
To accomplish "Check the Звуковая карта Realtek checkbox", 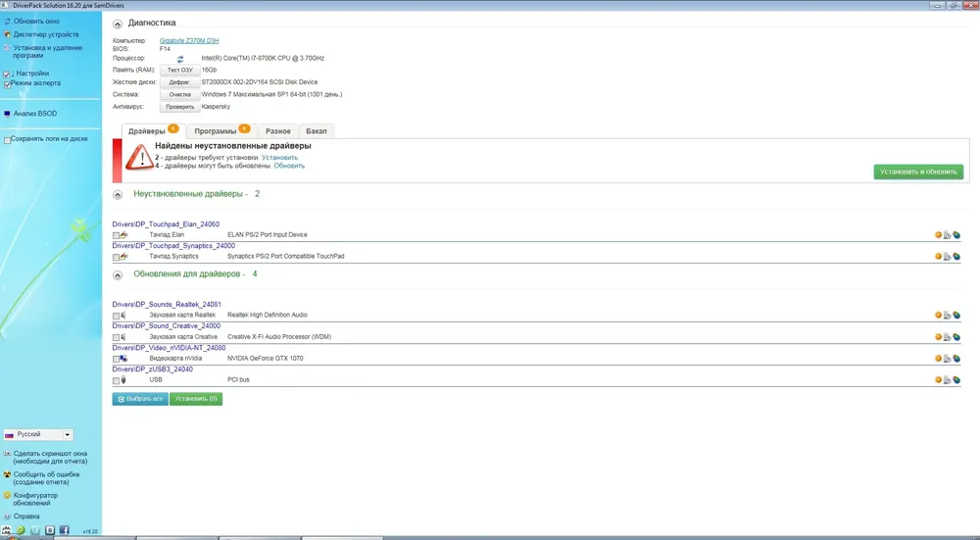I will pos(116,316).
